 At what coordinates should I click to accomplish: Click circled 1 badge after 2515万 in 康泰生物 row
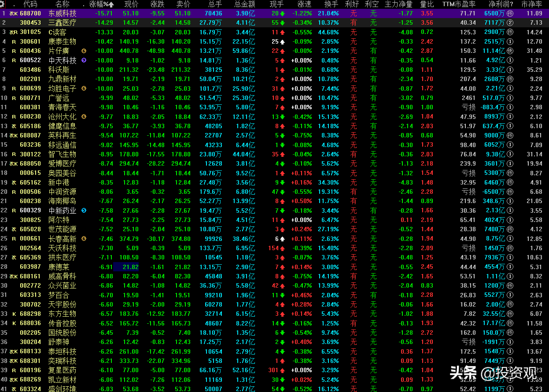[510, 41]
